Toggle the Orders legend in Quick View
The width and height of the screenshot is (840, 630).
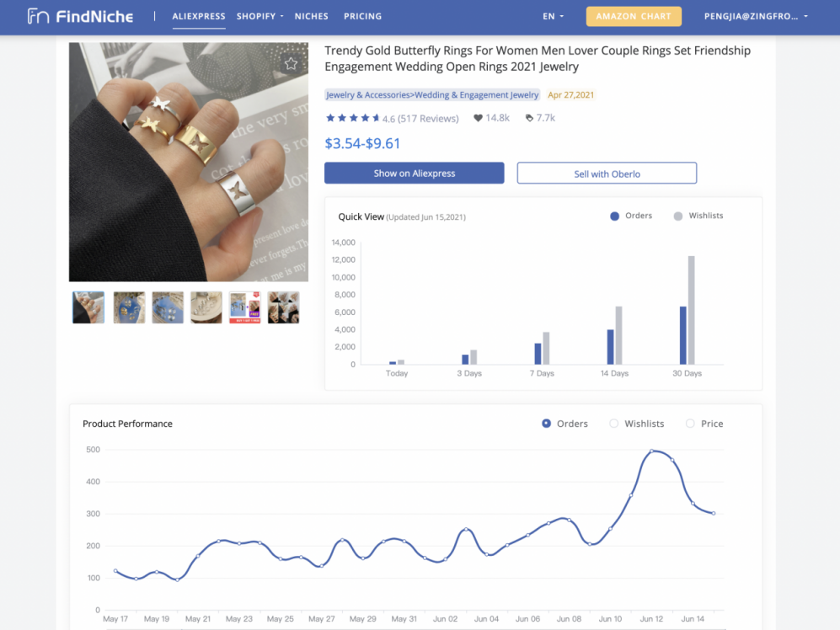631,216
